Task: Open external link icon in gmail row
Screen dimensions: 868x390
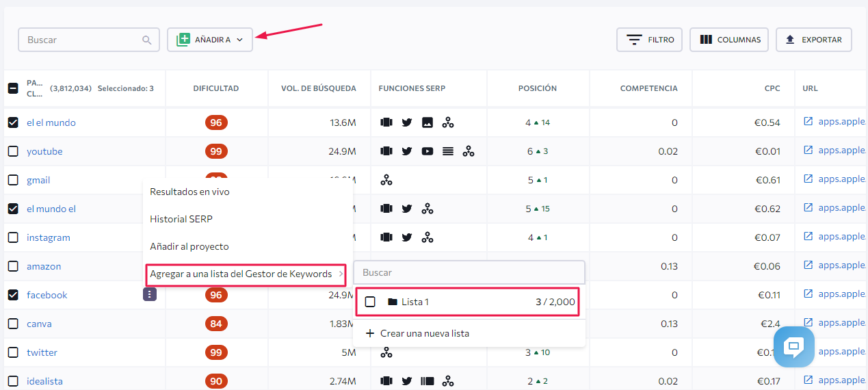Action: (808, 179)
